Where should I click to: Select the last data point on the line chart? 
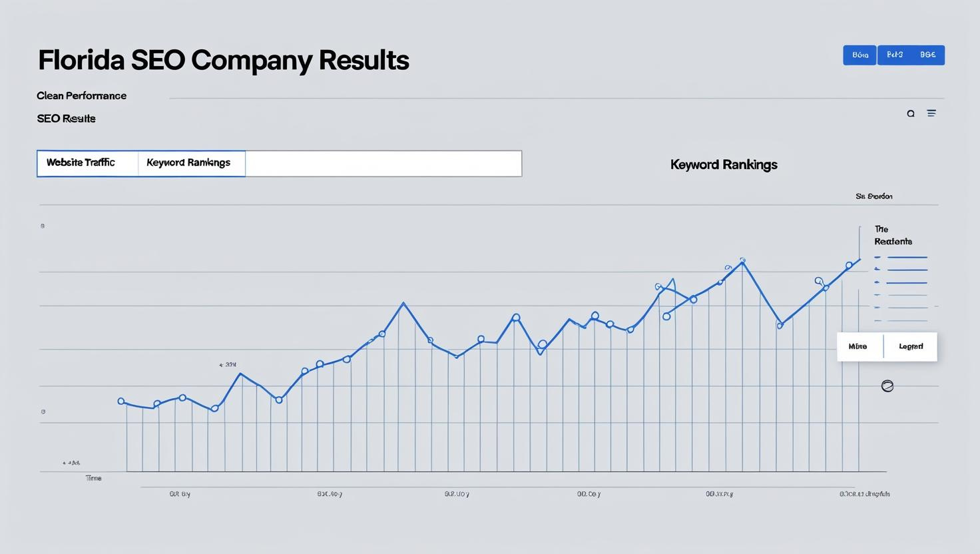(849, 265)
